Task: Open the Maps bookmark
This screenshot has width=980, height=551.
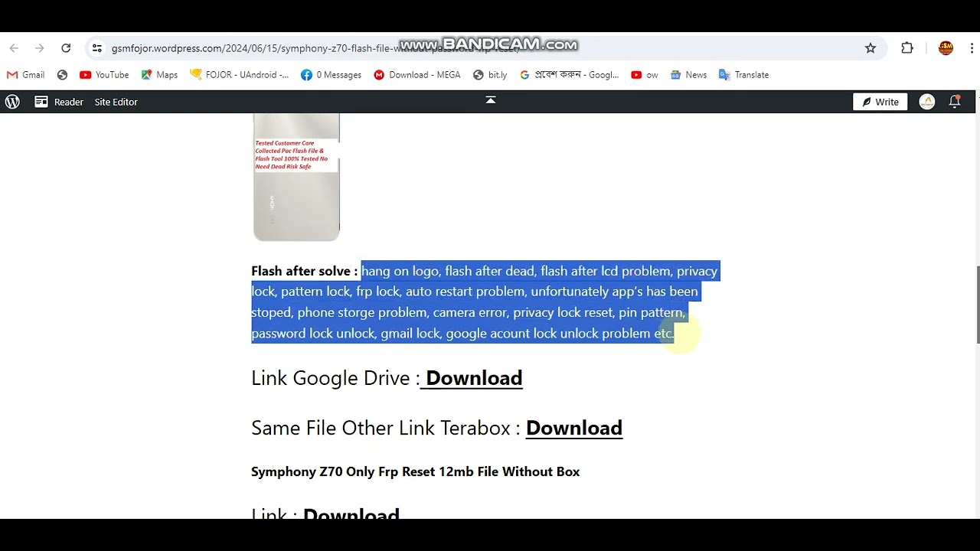Action: pos(159,75)
